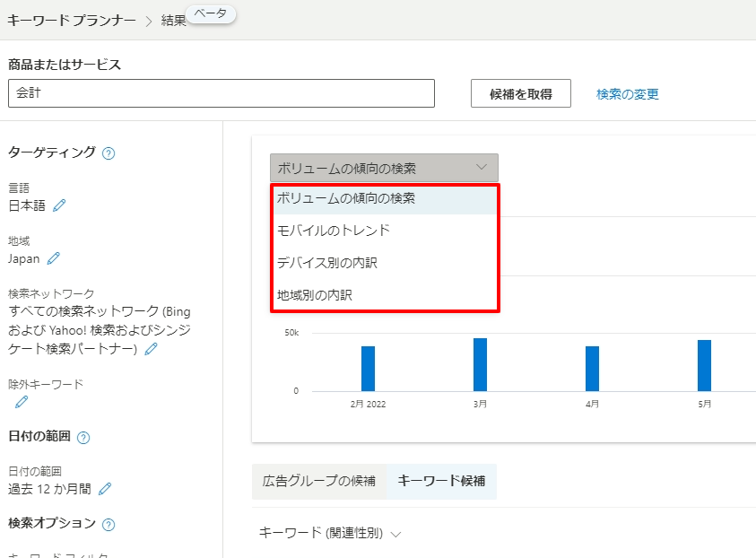Select モバイルのトレンド from the list
Image resolution: width=756 pixels, height=558 pixels.
coord(334,231)
